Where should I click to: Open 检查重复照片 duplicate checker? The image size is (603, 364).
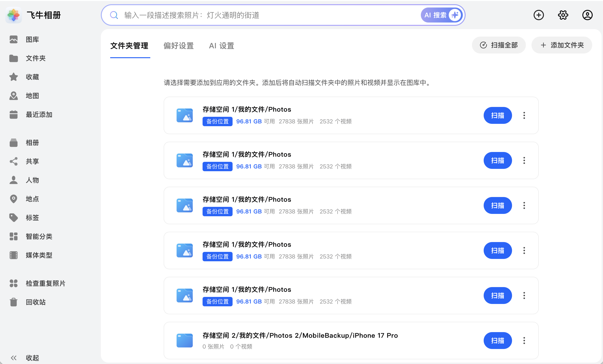click(x=45, y=283)
